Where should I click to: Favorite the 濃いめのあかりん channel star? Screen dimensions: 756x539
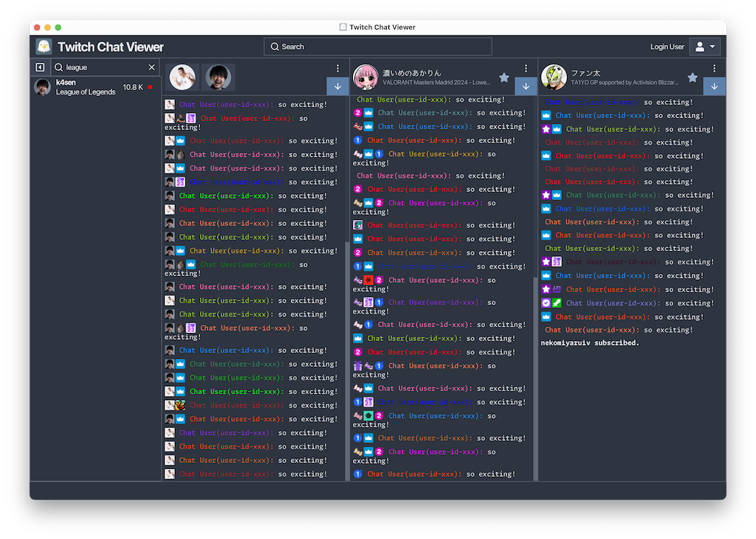click(x=504, y=77)
